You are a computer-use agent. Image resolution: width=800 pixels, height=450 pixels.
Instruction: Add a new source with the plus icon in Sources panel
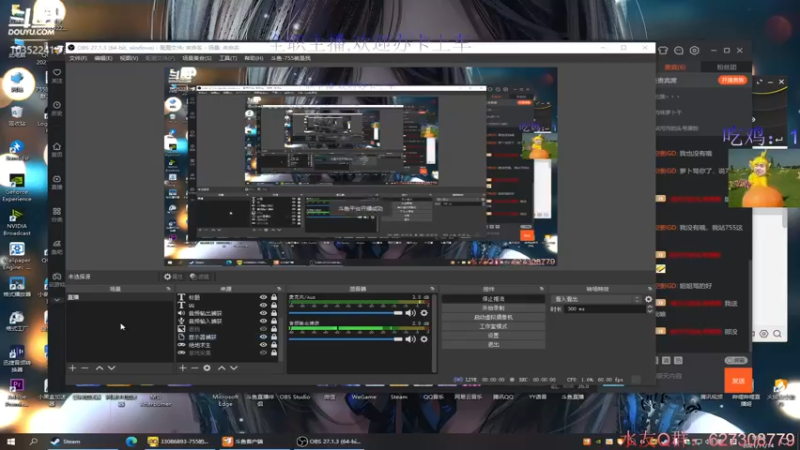[183, 368]
